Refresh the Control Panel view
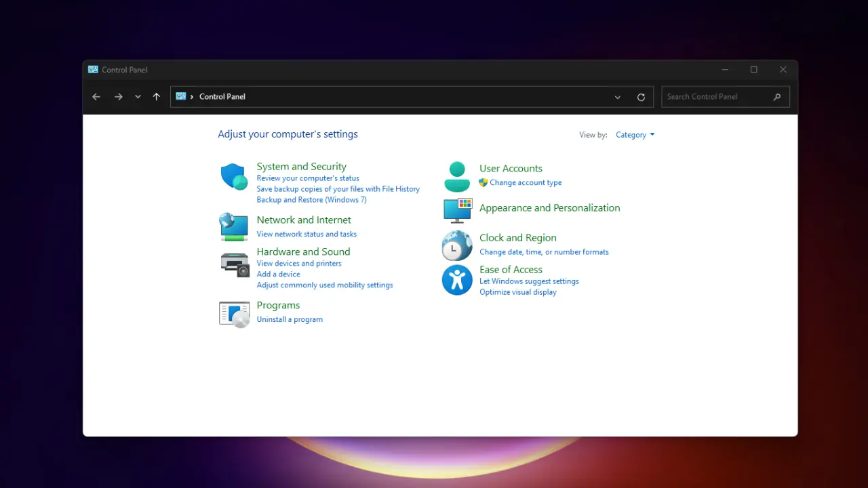This screenshot has width=868, height=488. (x=641, y=97)
